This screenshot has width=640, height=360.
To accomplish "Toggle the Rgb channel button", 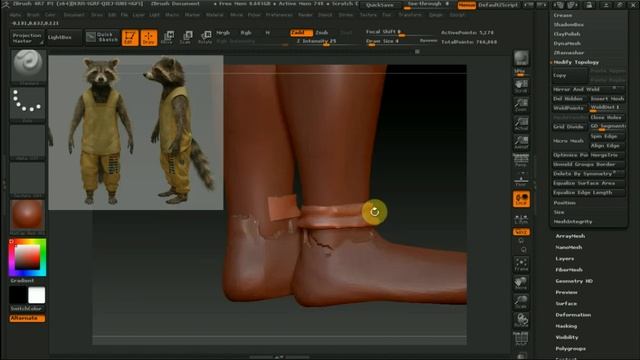I will click(x=246, y=33).
